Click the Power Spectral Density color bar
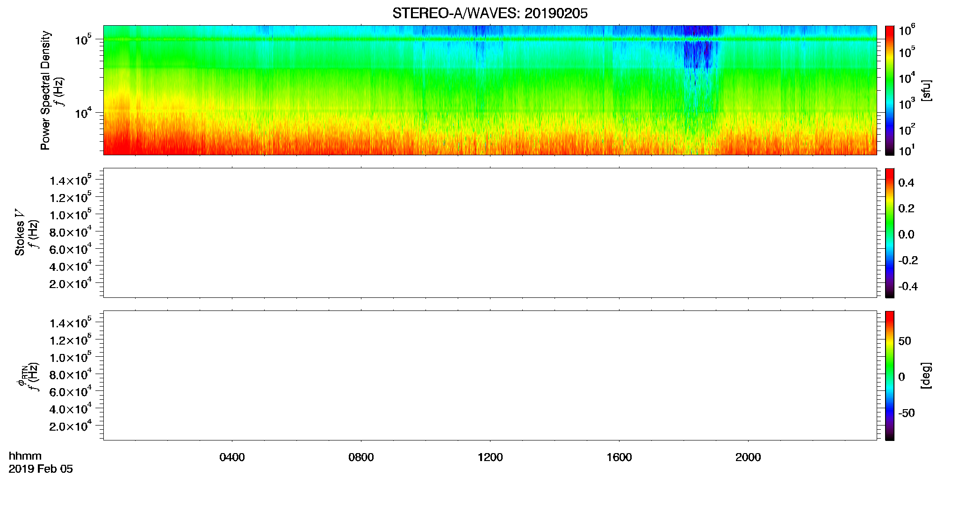This screenshot has width=980, height=505. coord(889,90)
